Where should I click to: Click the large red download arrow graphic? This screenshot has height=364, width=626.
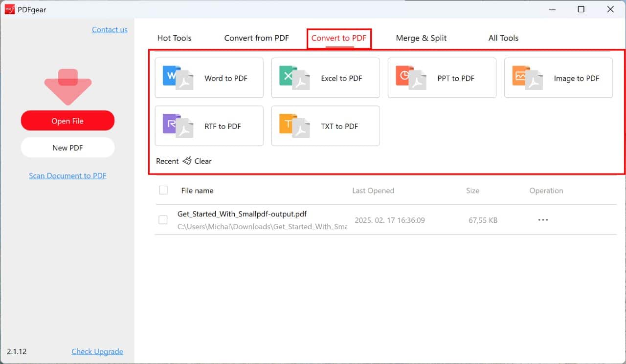tap(68, 87)
